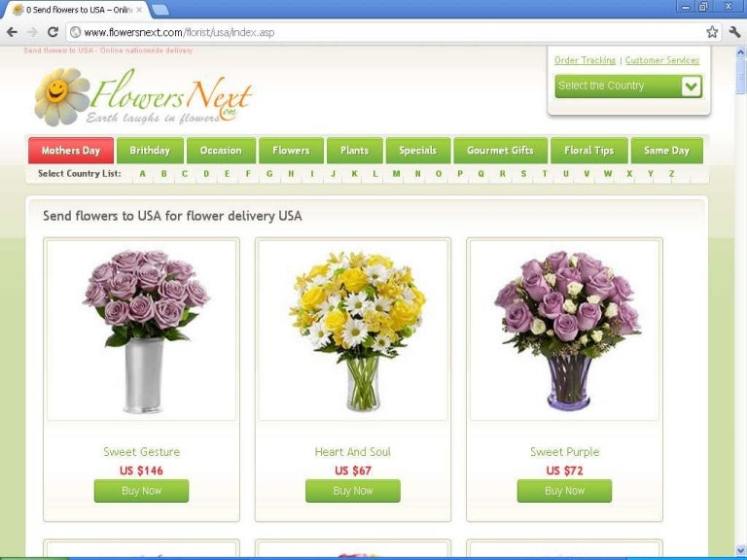Click the browser back arrow
Viewport: 747px width, 560px height.
[x=12, y=32]
